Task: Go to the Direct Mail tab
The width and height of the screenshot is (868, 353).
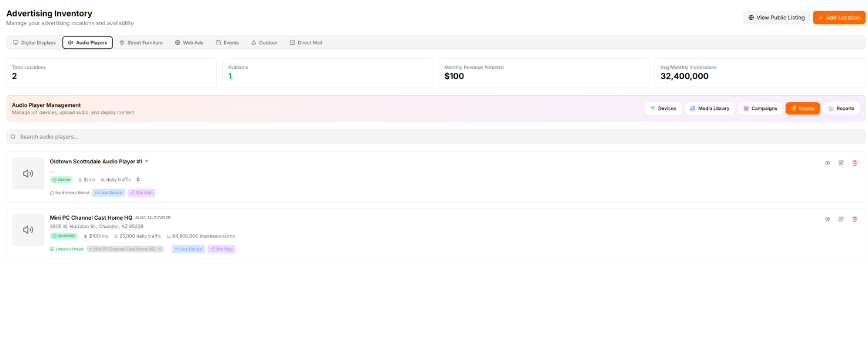Action: point(305,43)
